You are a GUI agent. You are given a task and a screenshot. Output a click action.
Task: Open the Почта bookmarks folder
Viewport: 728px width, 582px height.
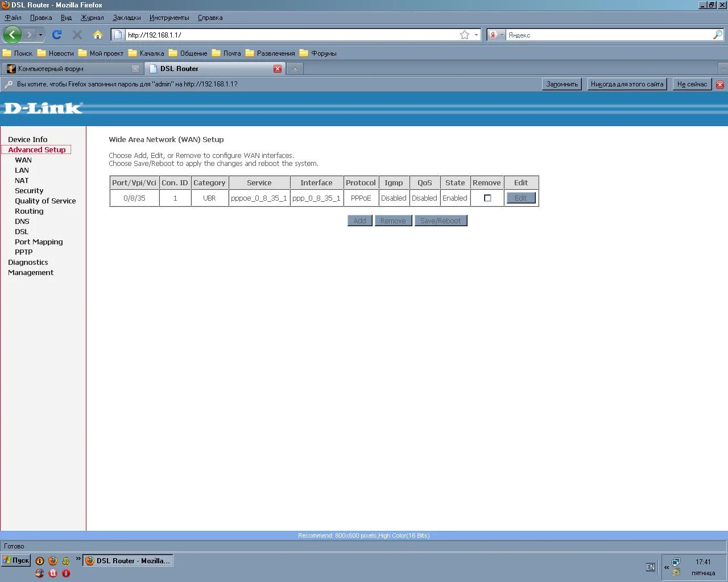click(x=226, y=53)
